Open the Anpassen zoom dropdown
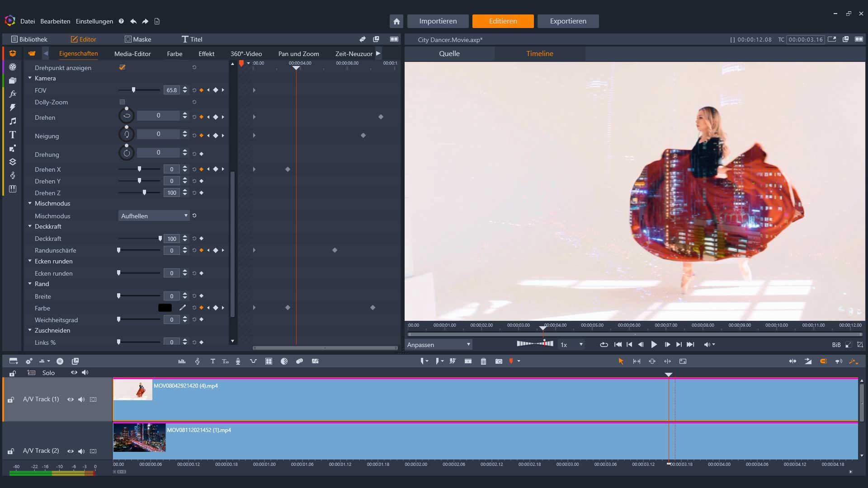 point(439,345)
